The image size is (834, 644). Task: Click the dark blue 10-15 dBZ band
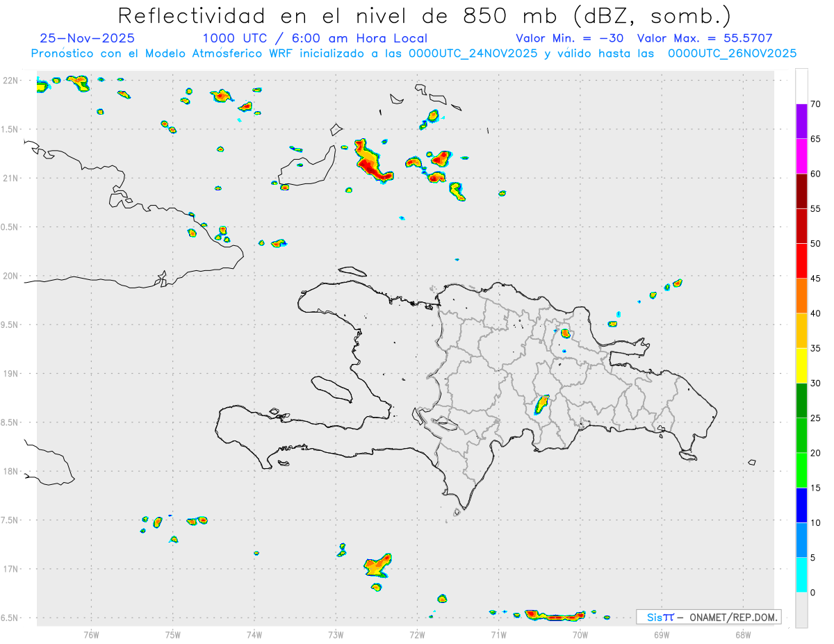tap(801, 505)
